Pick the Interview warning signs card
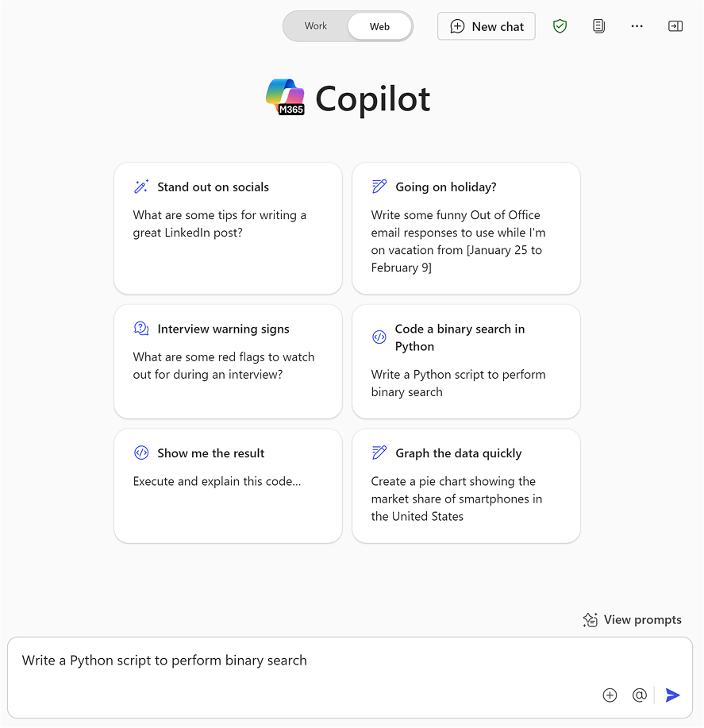Image resolution: width=704 pixels, height=728 pixels. 228,361
